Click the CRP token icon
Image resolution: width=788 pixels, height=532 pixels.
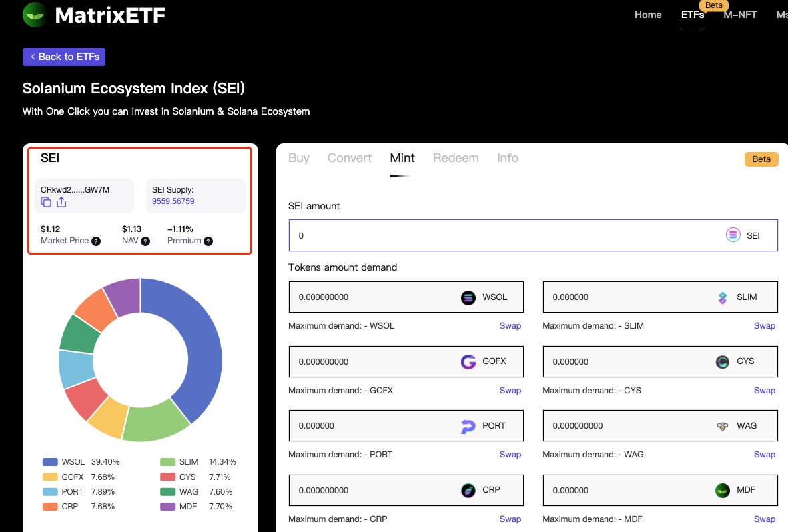pyautogui.click(x=468, y=490)
